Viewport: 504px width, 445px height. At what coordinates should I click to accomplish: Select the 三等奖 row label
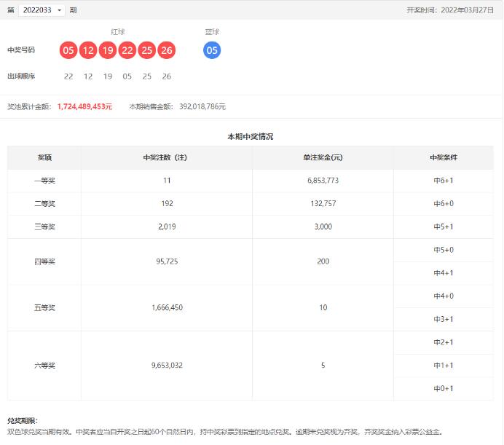point(44,227)
